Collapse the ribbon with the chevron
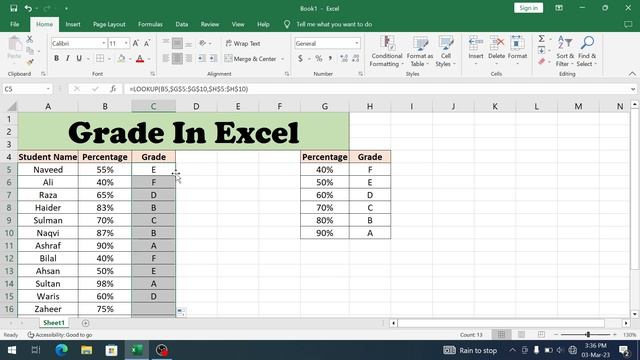 (632, 74)
